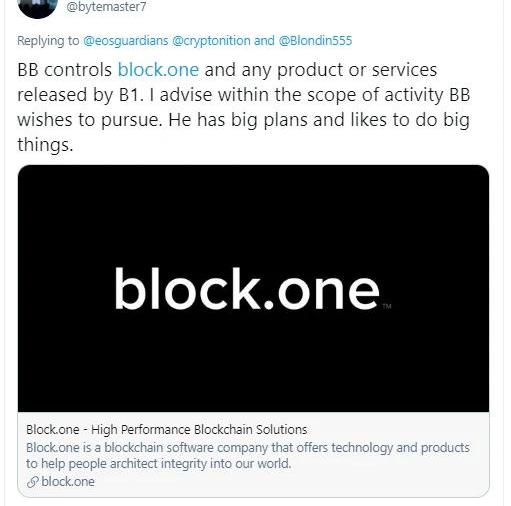The width and height of the screenshot is (511, 506).
Task: Open the card title "Block.one - High Performance Blockchain Solutions"
Action: 167,429
